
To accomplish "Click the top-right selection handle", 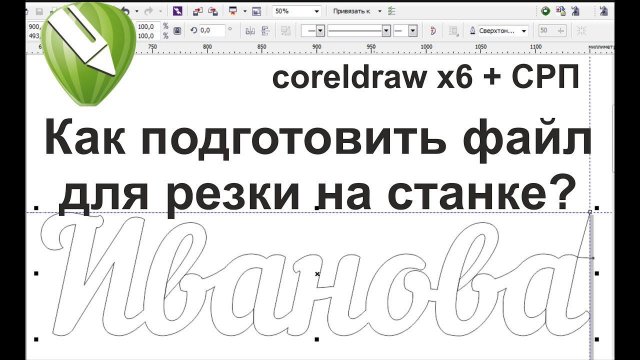I will (x=597, y=208).
